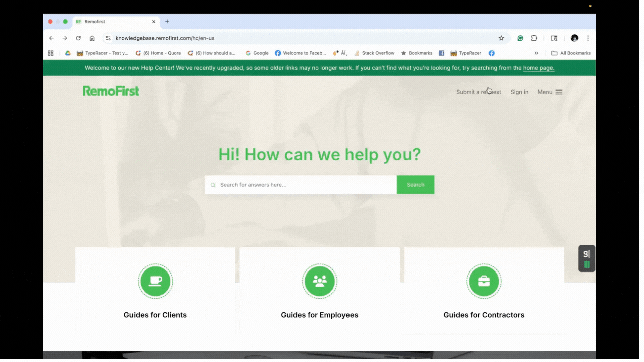Click the Google Drive bookmark icon
Image resolution: width=644 pixels, height=362 pixels.
tap(68, 53)
